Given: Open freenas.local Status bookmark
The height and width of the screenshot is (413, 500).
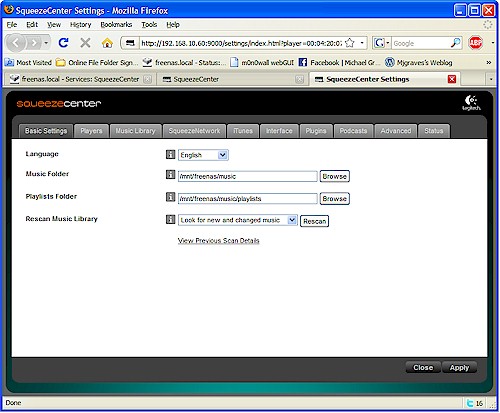Looking at the screenshot, I should (x=184, y=62).
